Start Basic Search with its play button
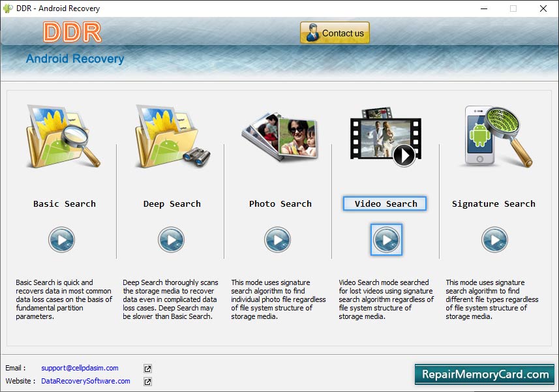This screenshot has height=392, width=559. (62, 240)
